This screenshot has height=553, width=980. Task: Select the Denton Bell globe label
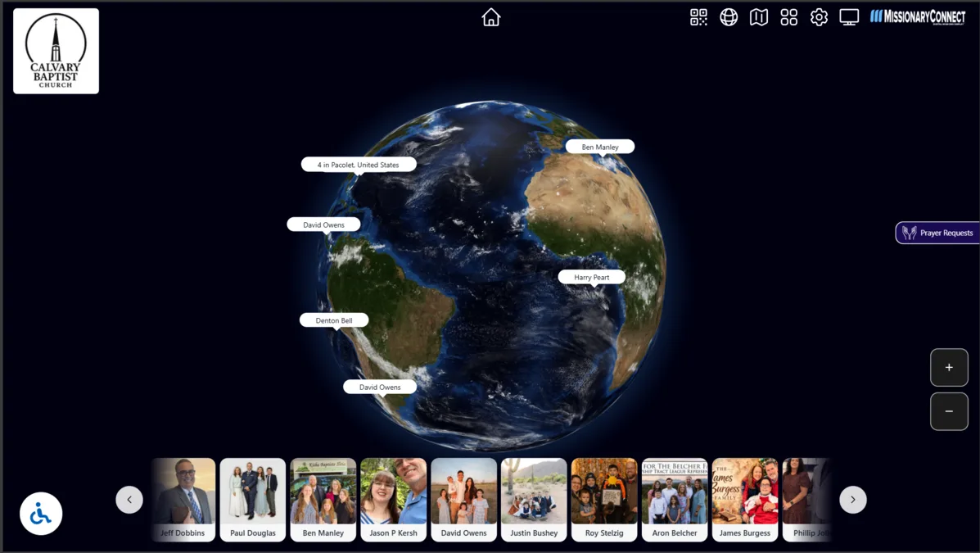(x=334, y=320)
